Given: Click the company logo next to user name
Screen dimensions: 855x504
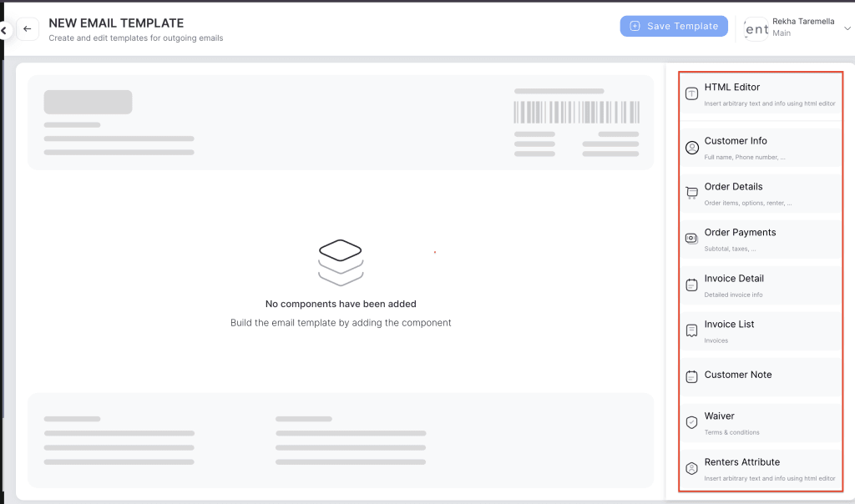Looking at the screenshot, I should coord(756,29).
